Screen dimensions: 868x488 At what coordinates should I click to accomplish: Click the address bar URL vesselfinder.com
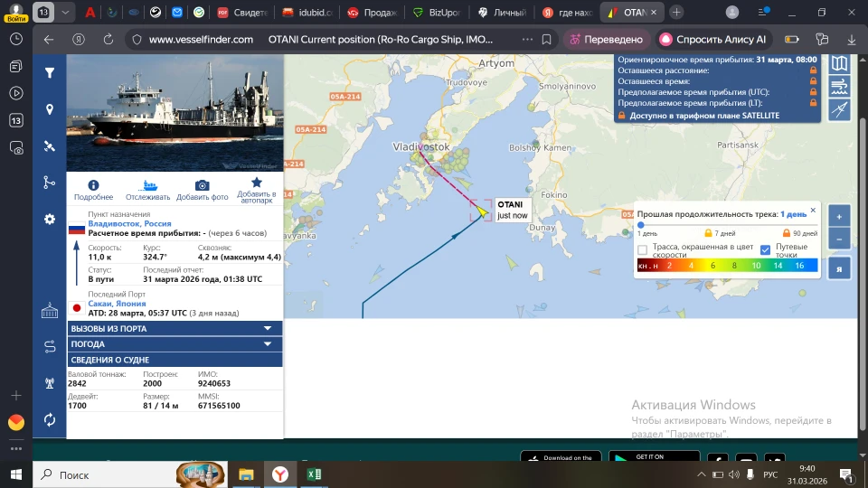coord(201,39)
